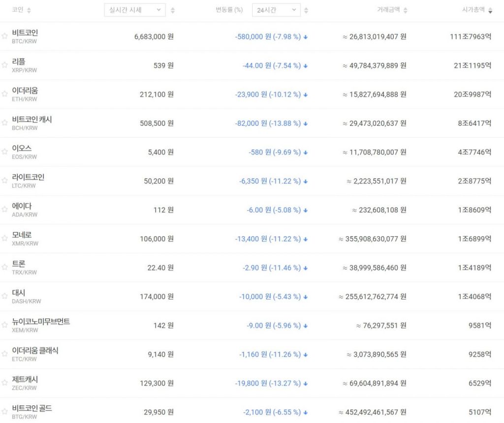Expand the 24시간 period dropdown

tap(276, 10)
